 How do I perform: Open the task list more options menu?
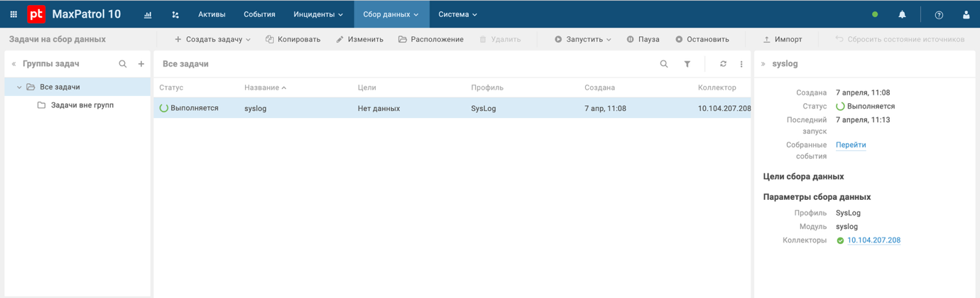click(741, 64)
